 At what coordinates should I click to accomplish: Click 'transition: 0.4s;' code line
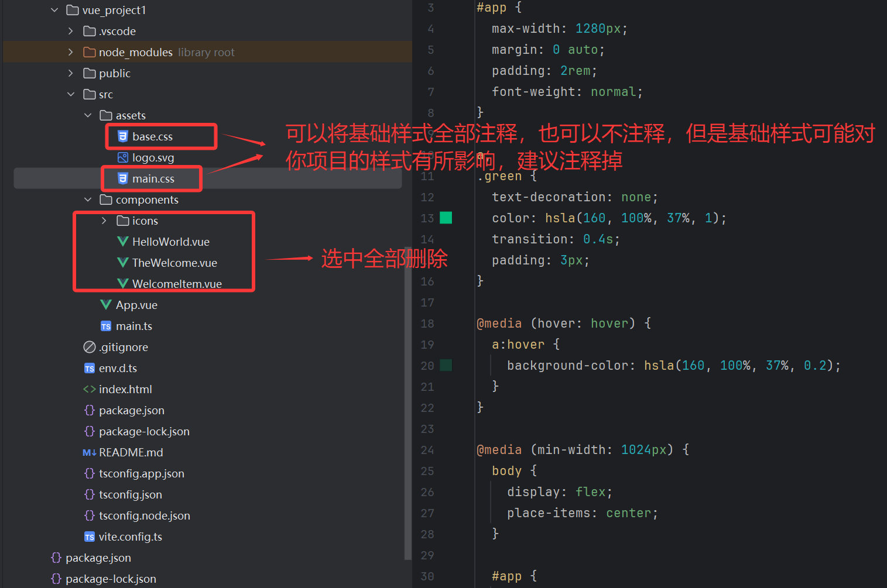coord(556,239)
